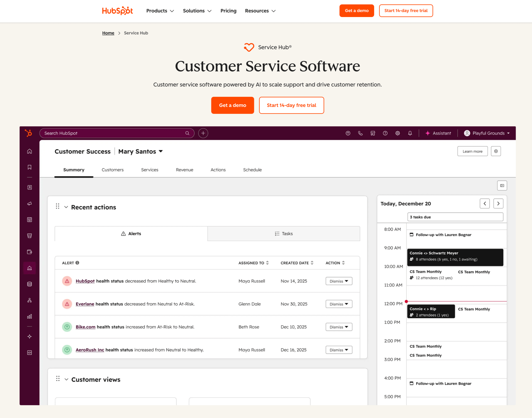Open the Assigned To sort control
Viewport: 532px width, 418px height.
tap(267, 263)
